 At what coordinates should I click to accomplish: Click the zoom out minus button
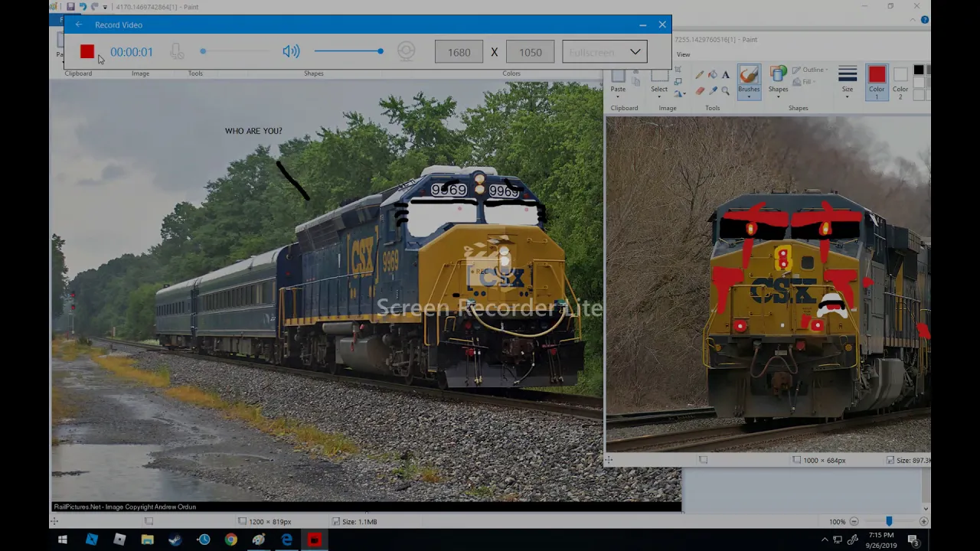click(x=854, y=521)
